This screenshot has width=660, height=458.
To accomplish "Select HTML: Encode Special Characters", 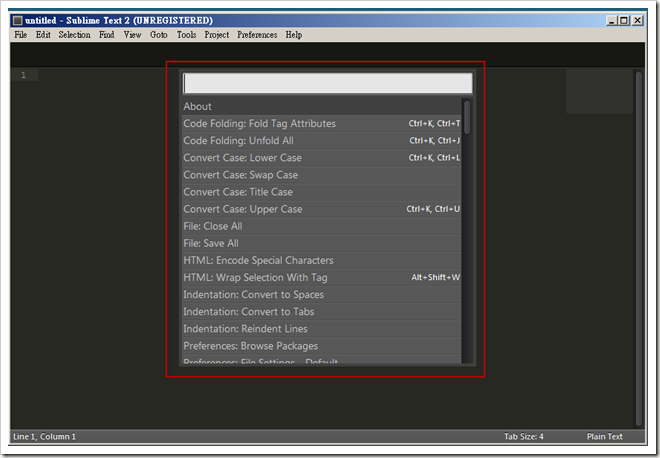I will (322, 261).
